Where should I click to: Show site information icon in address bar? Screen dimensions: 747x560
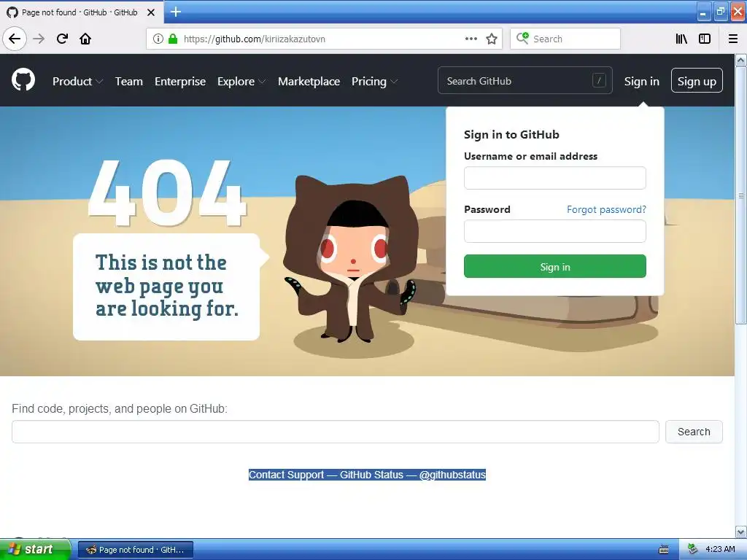158,39
